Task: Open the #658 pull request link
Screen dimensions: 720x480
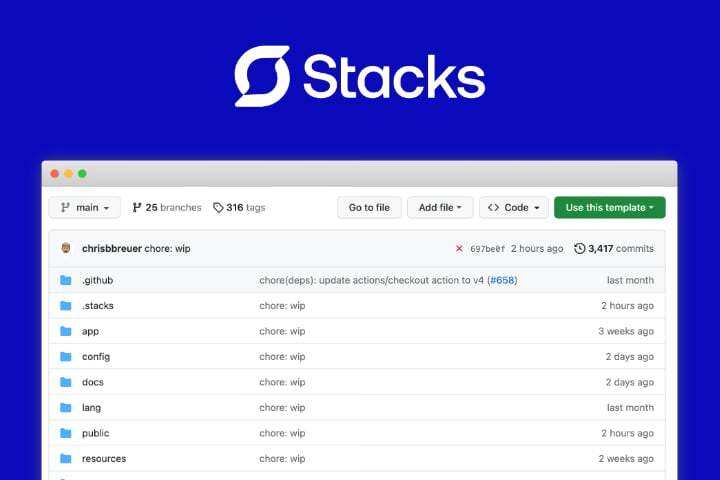Action: [x=501, y=280]
